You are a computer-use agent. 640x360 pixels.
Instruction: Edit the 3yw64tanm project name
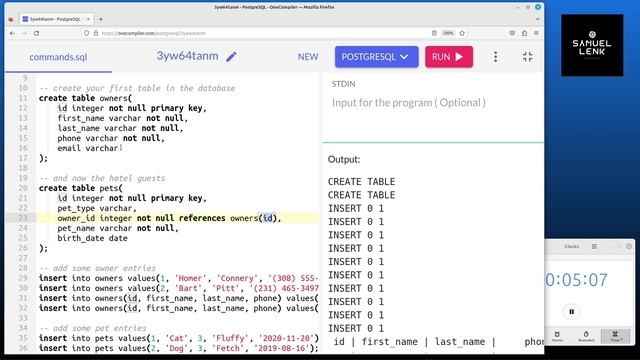(231, 57)
